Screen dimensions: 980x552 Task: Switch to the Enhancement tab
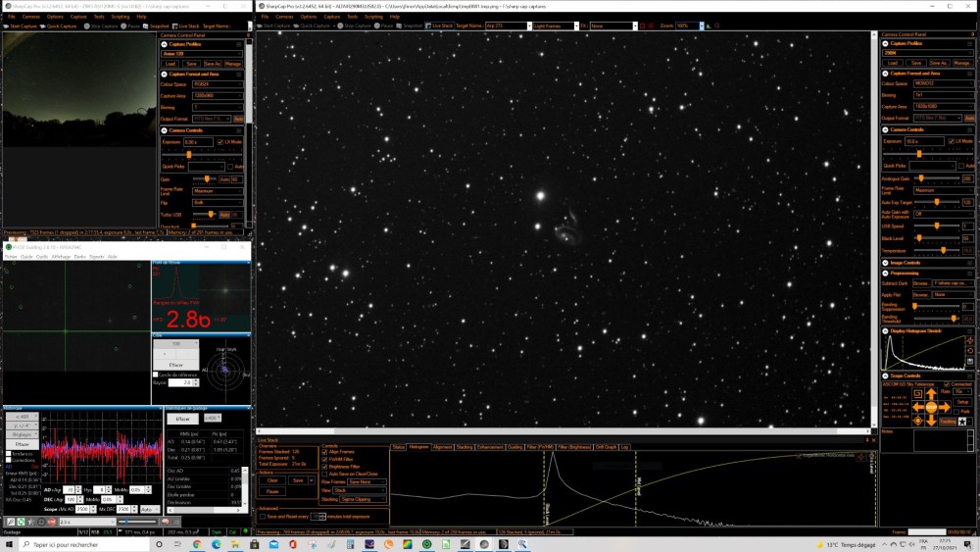tap(490, 447)
